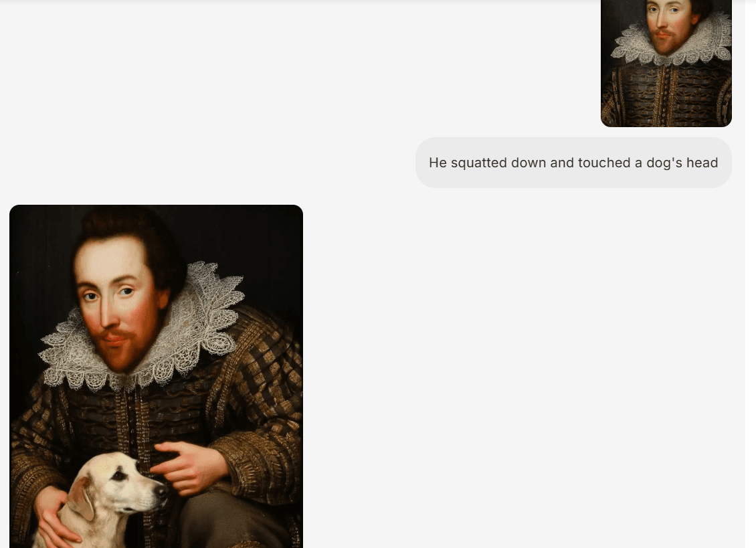Click the doublet button row in uploaded portrait

pos(667,94)
